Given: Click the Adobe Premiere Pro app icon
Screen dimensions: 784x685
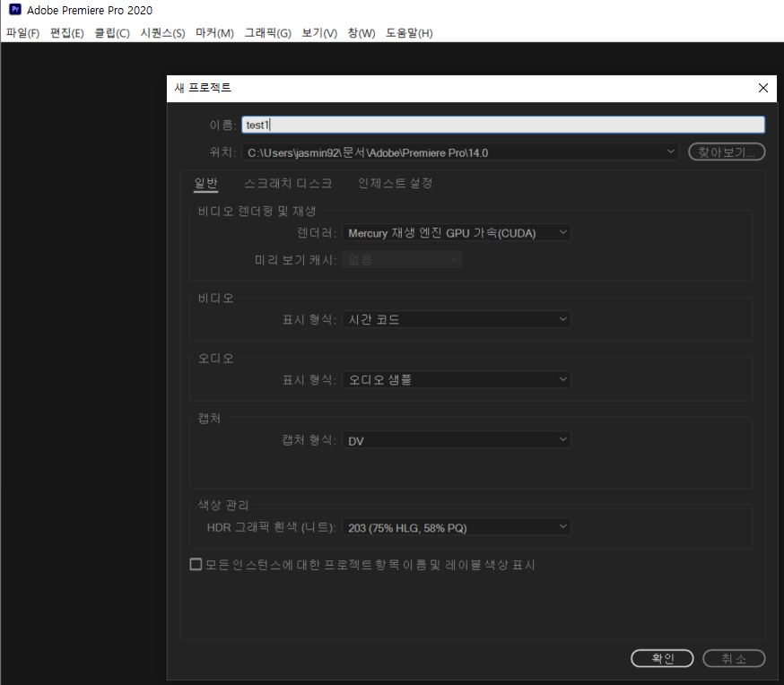Looking at the screenshot, I should point(15,9).
